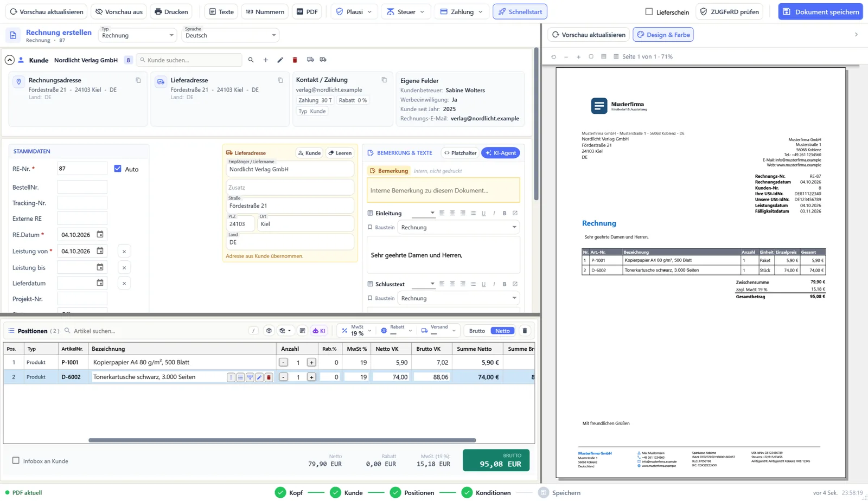Increase quantity of Kopierpapier with plus
868x501 pixels.
point(311,363)
